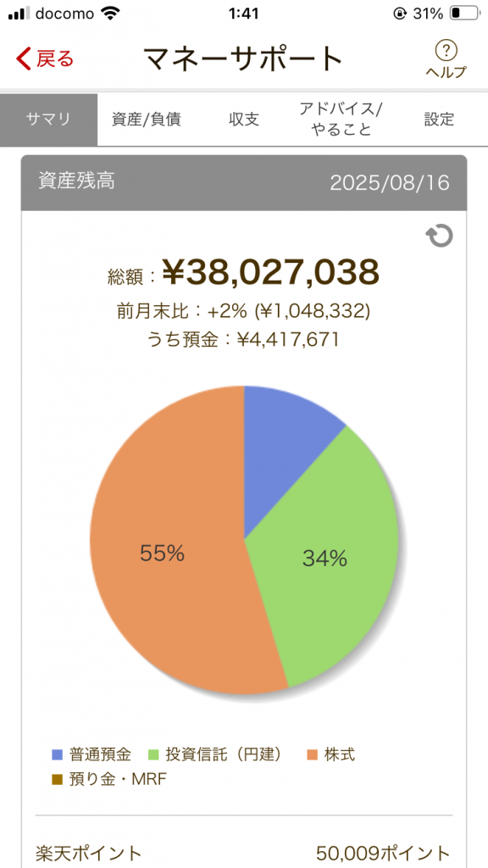Image resolution: width=488 pixels, height=868 pixels.
Task: Click the orange 株式 legend swatch
Action: tap(313, 754)
